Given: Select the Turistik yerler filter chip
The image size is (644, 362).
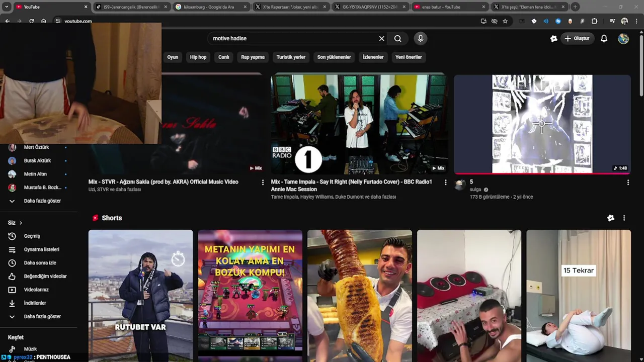Looking at the screenshot, I should tap(291, 57).
